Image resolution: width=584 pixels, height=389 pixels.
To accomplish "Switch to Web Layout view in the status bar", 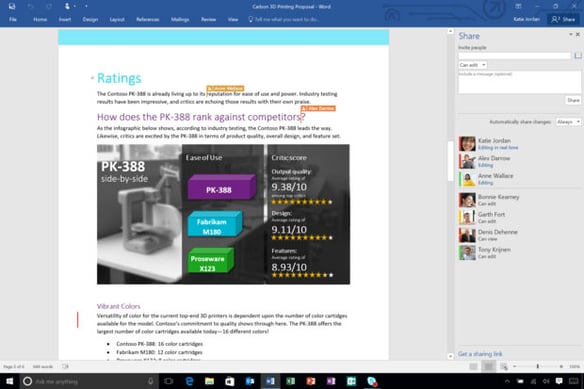I will click(504, 367).
